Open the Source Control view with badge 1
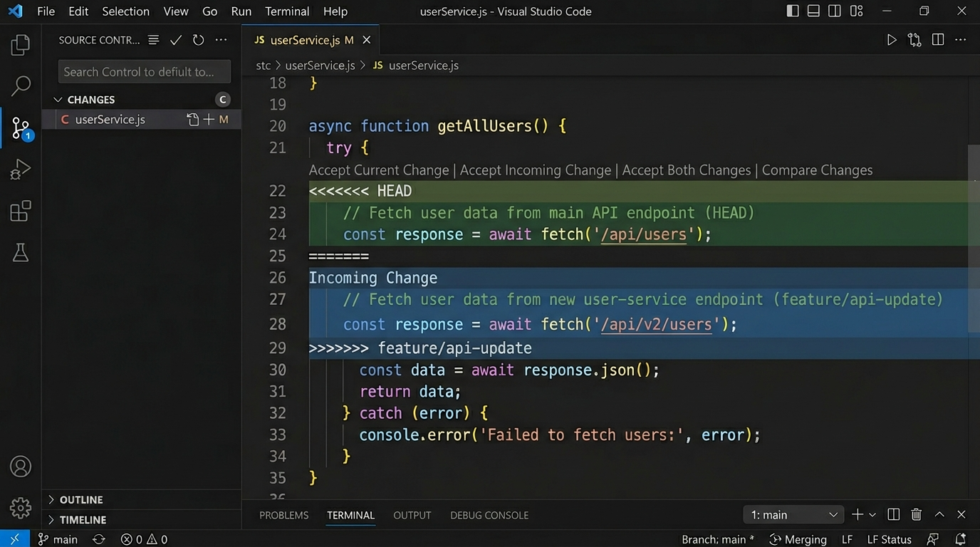The width and height of the screenshot is (980, 547). (21, 128)
